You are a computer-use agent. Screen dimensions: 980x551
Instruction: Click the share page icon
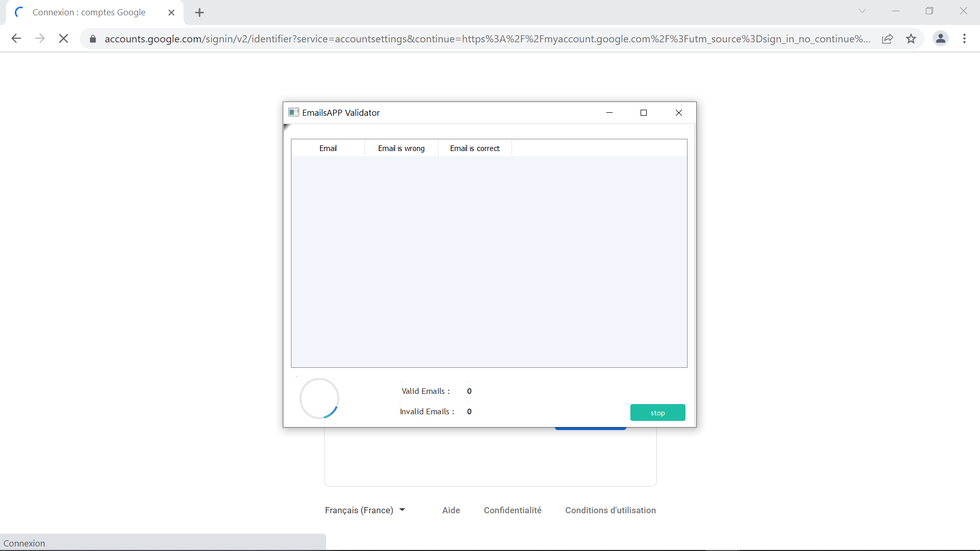(x=888, y=39)
